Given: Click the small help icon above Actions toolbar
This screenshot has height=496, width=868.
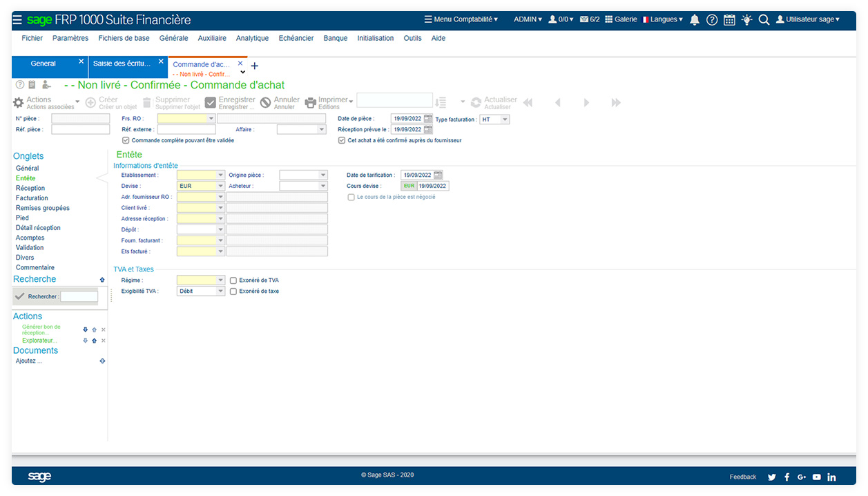Looking at the screenshot, I should coord(20,85).
